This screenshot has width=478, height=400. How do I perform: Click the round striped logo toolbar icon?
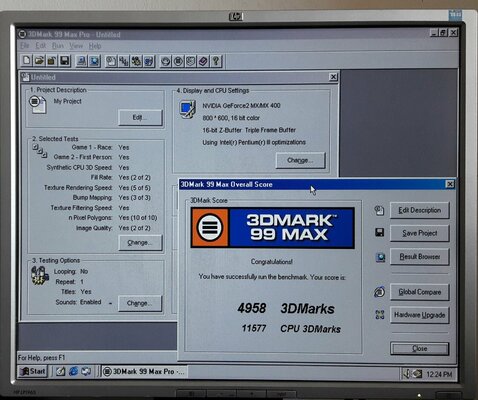tap(178, 61)
